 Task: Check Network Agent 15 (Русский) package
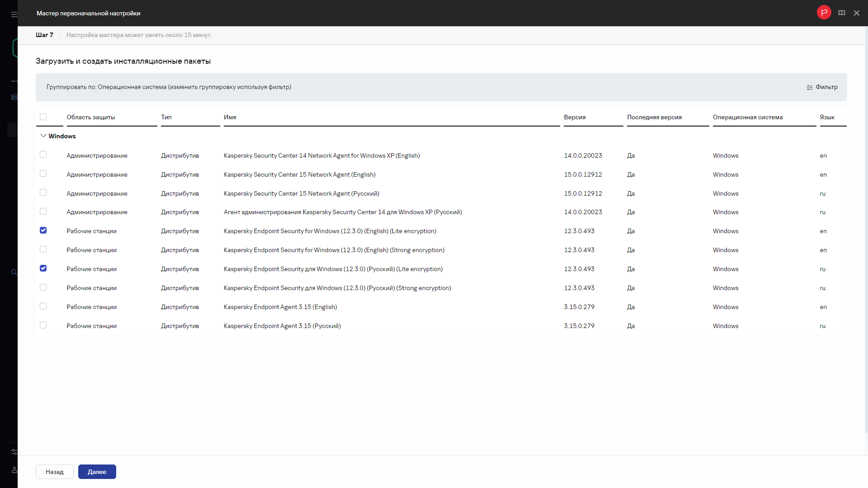click(x=43, y=192)
